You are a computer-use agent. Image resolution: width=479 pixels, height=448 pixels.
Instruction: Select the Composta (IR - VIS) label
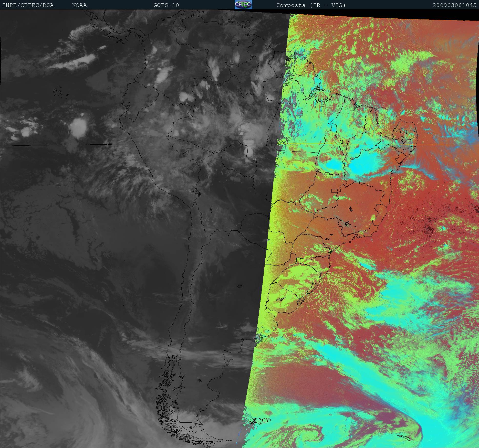click(x=311, y=5)
